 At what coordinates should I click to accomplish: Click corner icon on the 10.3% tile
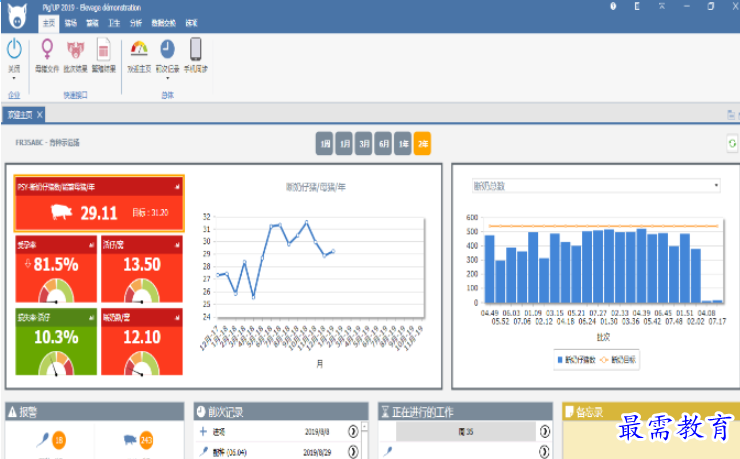[91, 317]
